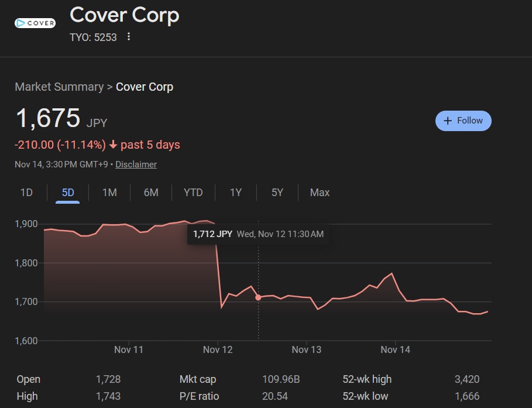Switch to the 1M chart range
532x408 pixels.
(x=109, y=193)
